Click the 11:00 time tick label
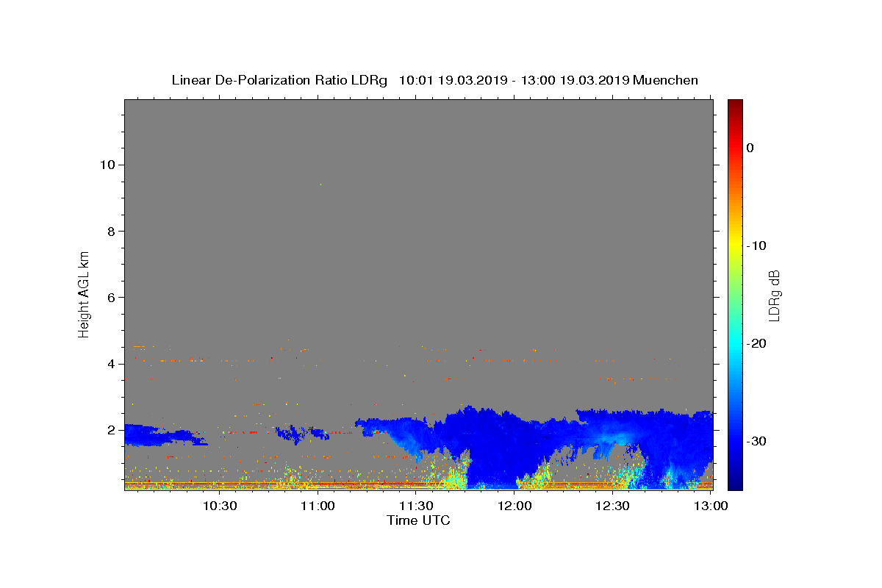The height and width of the screenshot is (588, 882). point(318,506)
